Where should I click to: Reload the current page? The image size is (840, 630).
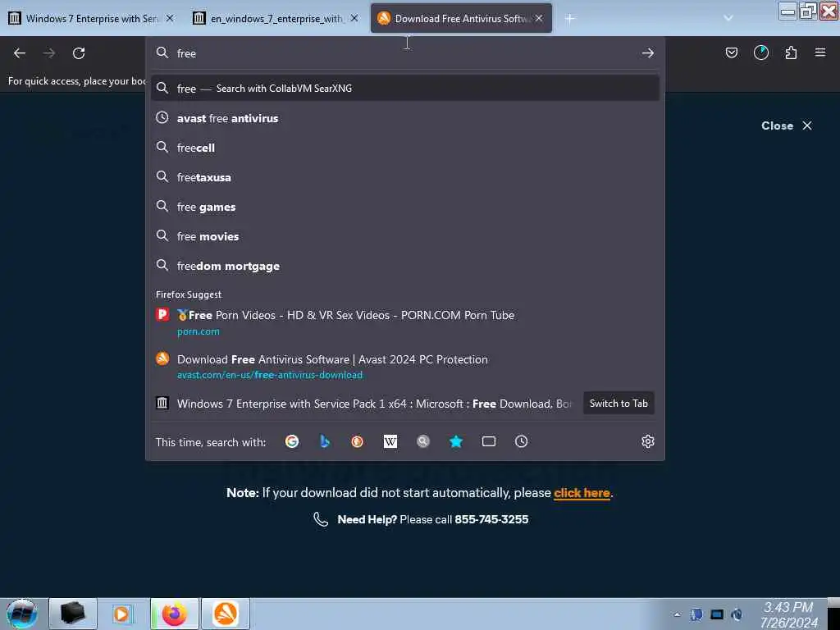(79, 53)
